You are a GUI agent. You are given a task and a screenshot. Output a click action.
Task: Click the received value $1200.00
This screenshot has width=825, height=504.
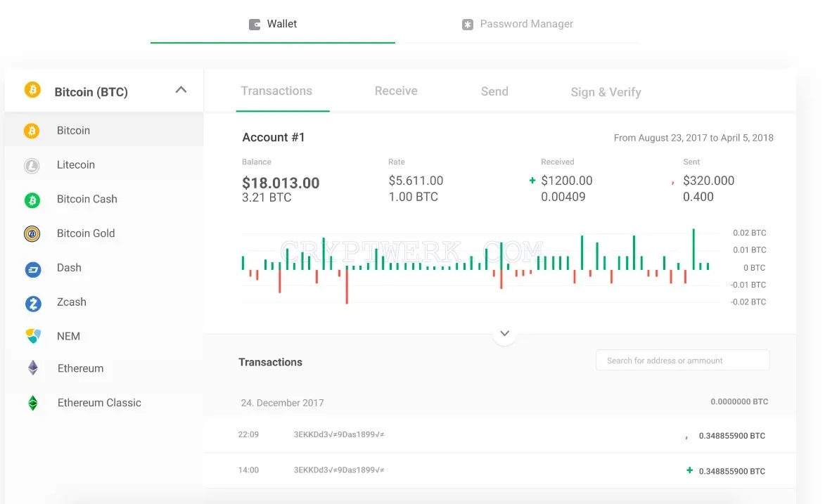[567, 181]
